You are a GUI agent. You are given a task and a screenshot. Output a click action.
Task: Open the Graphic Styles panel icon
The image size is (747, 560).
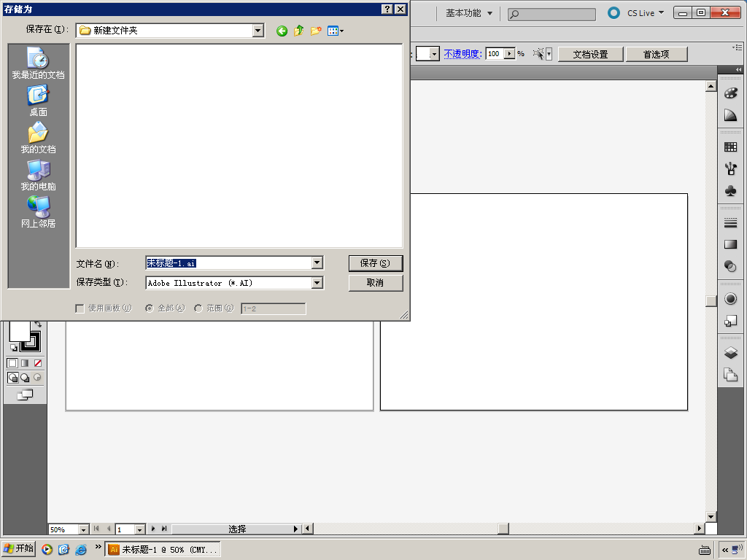(x=730, y=321)
